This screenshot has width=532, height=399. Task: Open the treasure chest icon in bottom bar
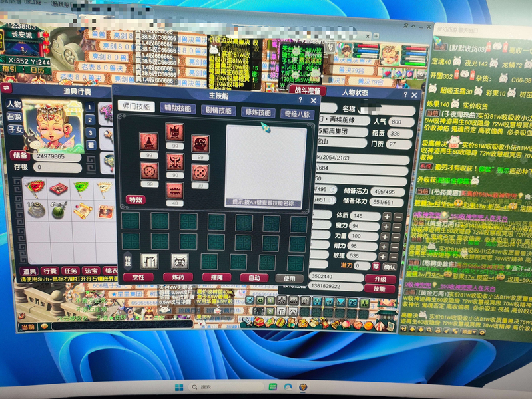point(258,322)
